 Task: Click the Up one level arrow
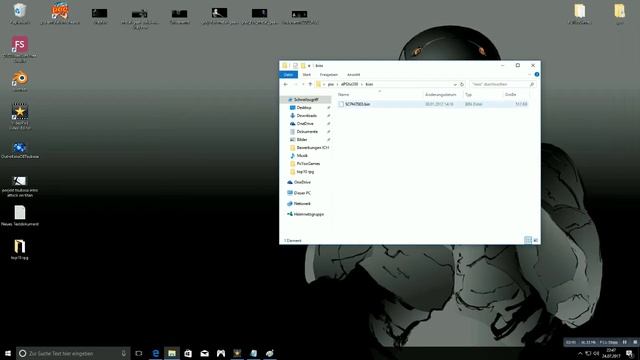coord(310,84)
